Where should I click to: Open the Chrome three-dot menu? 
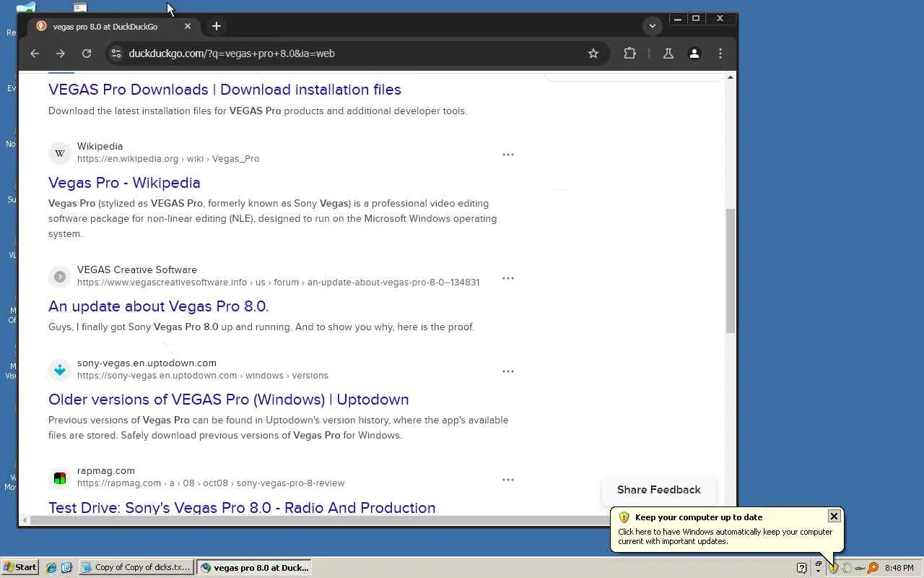click(720, 53)
